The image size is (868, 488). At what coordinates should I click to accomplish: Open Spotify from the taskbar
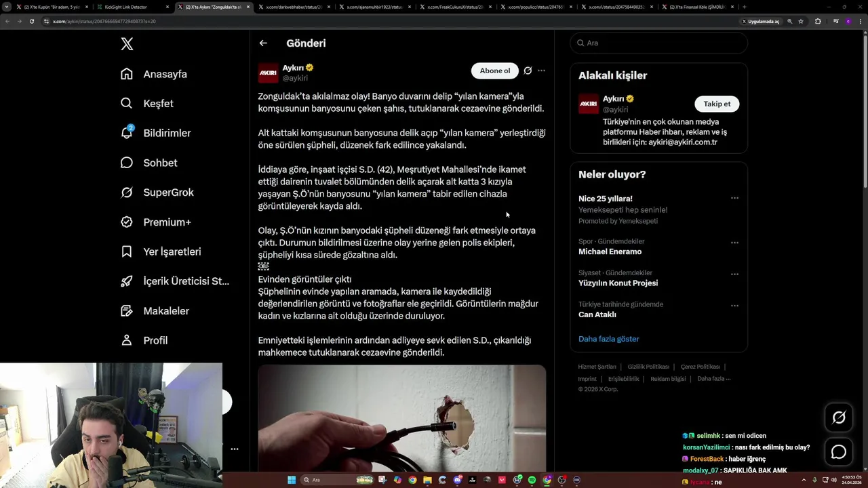tap(532, 480)
